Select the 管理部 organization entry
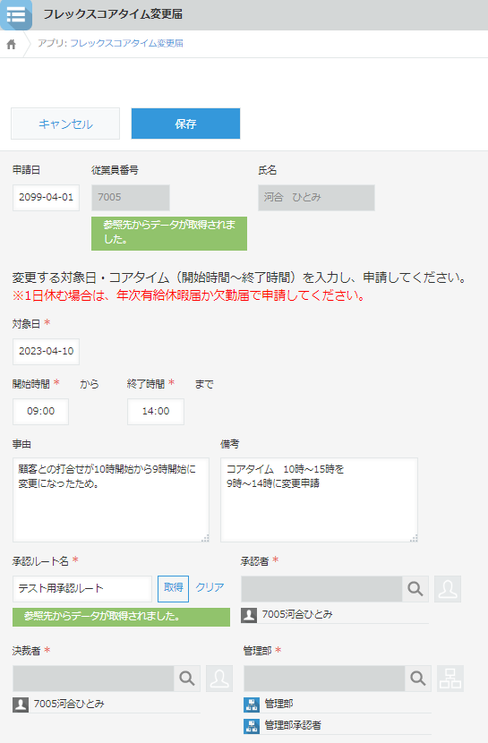The image size is (488, 743). 337,705
